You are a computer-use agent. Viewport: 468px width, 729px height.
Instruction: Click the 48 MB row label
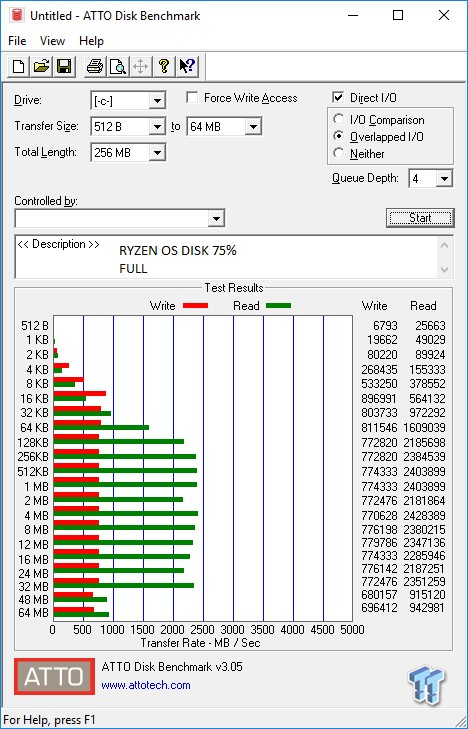pos(33,599)
